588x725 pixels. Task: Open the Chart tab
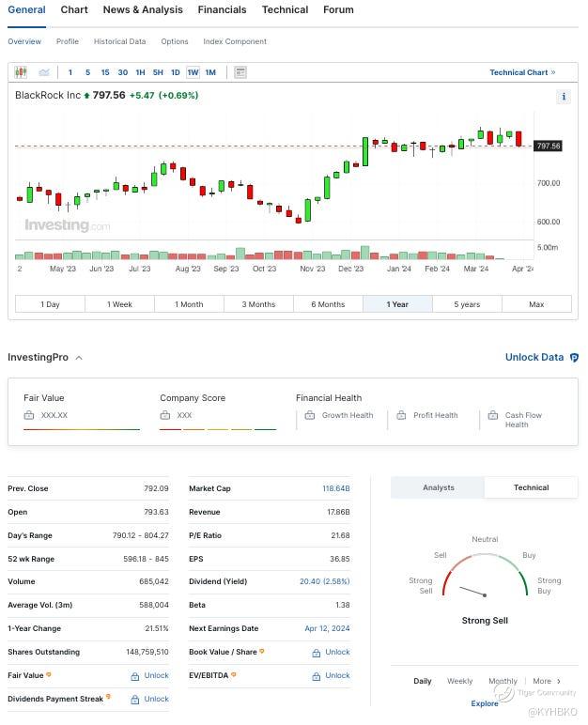(74, 9)
